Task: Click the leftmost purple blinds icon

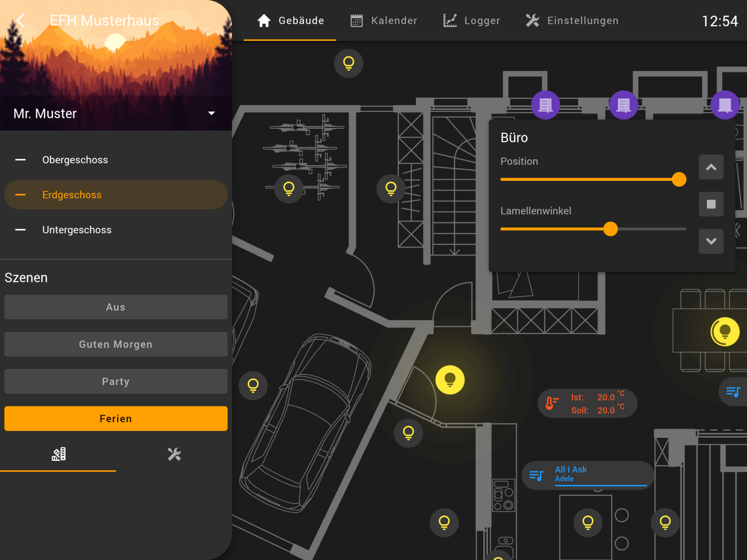Action: 545,105
